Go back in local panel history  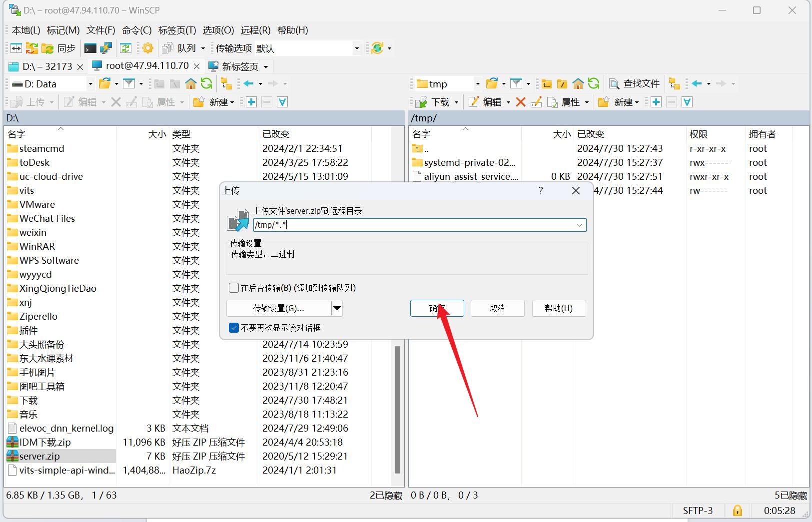[249, 83]
